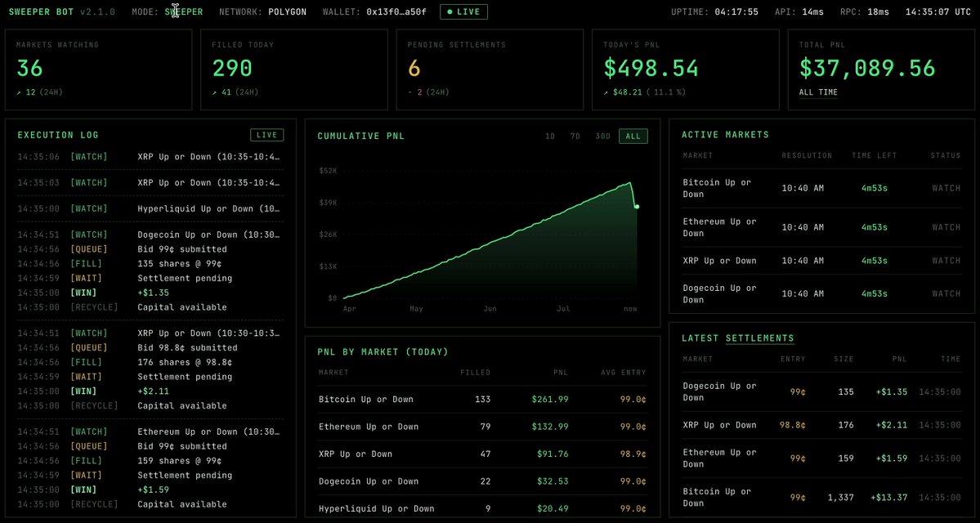Select Dogecoin row in Latest Settlements
Viewport: 980px width, 523px height.
click(822, 391)
